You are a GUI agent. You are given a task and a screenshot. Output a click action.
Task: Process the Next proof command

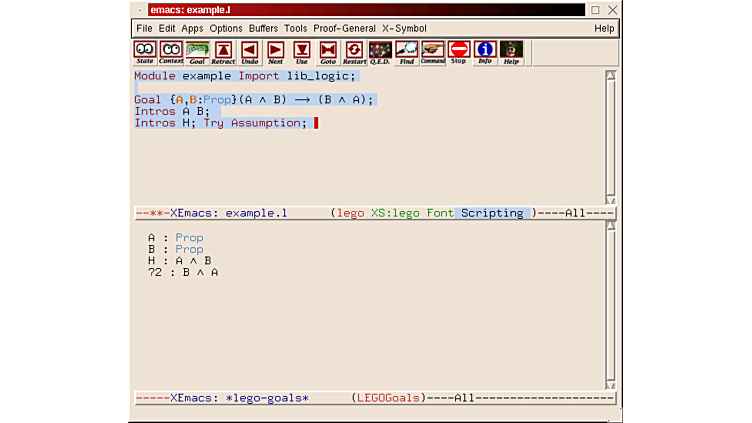276,52
